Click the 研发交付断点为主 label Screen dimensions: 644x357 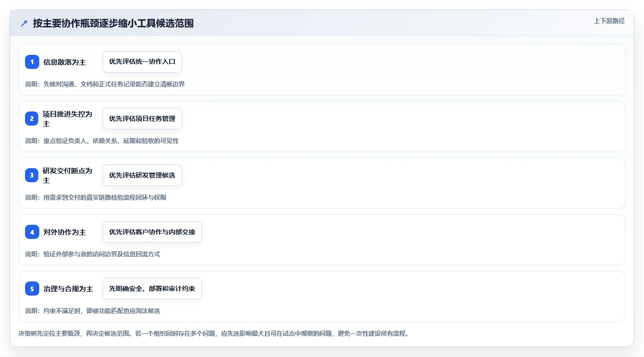click(68, 175)
